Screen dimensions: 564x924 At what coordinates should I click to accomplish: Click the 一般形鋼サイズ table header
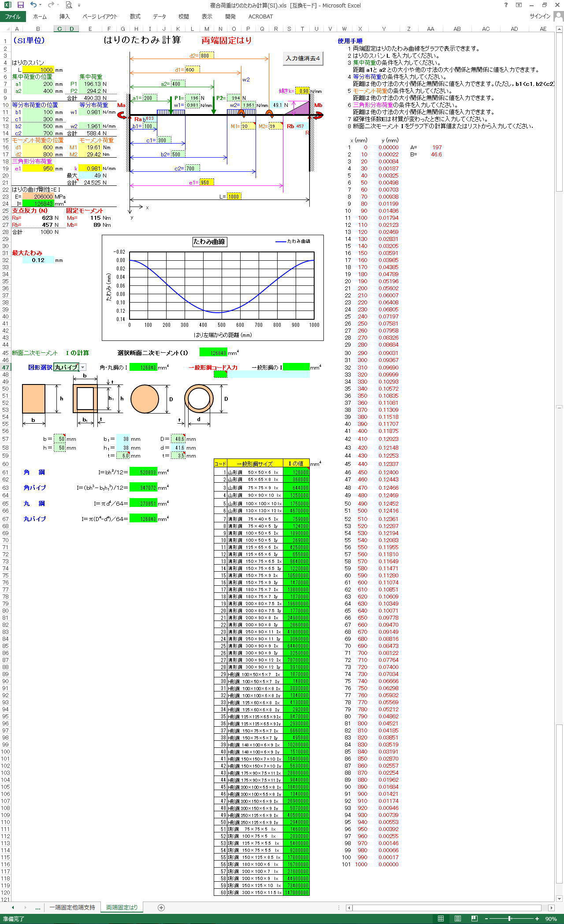click(255, 463)
